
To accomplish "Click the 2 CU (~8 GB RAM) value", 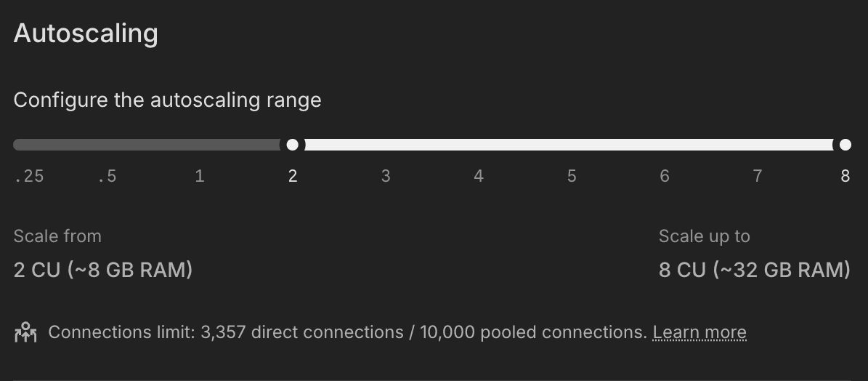I will click(103, 270).
